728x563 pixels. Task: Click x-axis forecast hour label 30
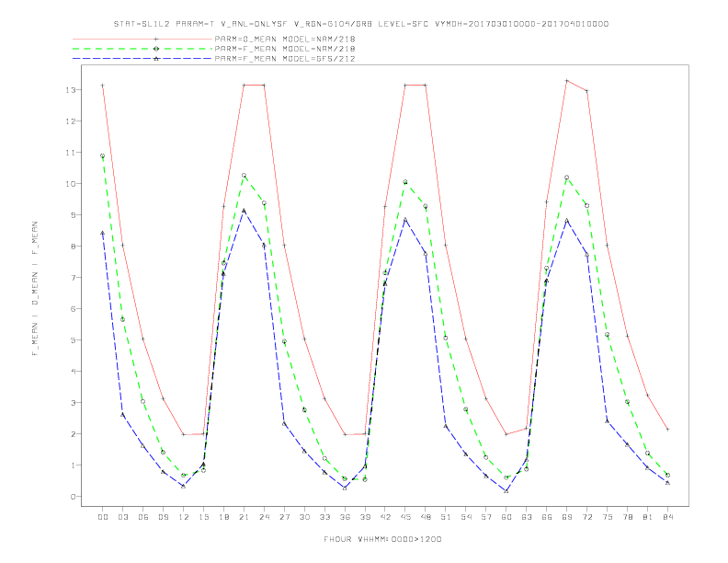(304, 517)
